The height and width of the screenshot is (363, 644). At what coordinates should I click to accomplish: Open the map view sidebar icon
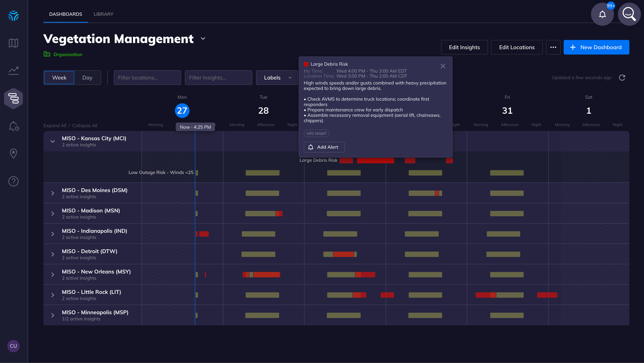pos(13,43)
